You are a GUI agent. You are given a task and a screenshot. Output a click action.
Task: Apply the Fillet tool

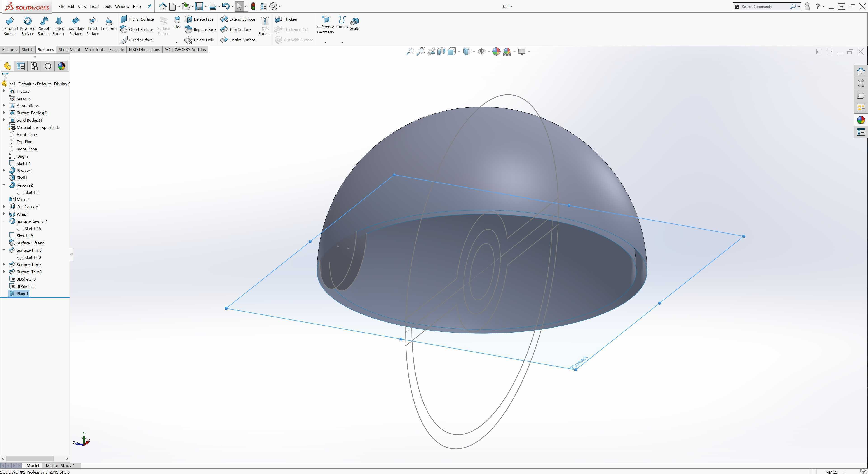click(x=177, y=23)
